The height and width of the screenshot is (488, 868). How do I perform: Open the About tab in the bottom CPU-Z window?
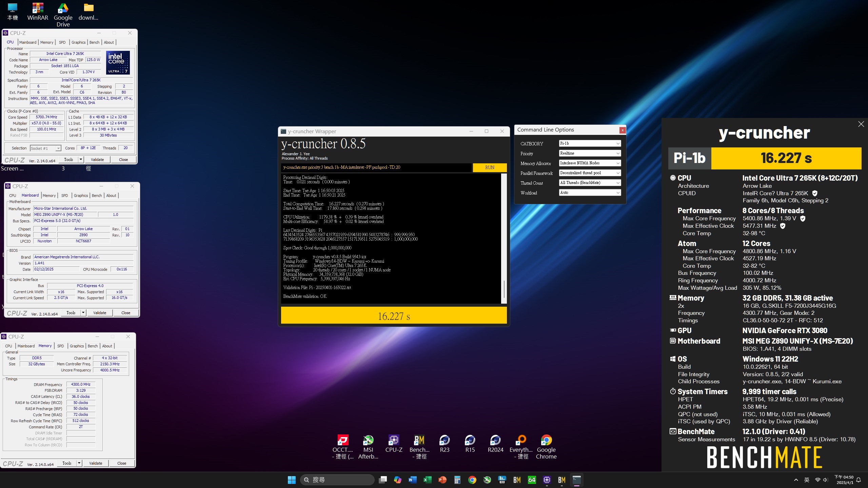[x=107, y=346]
